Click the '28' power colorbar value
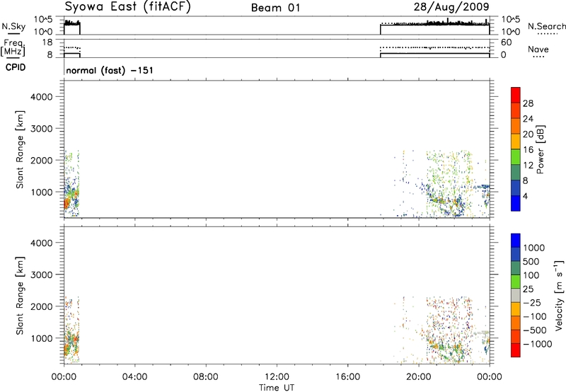 pos(528,103)
